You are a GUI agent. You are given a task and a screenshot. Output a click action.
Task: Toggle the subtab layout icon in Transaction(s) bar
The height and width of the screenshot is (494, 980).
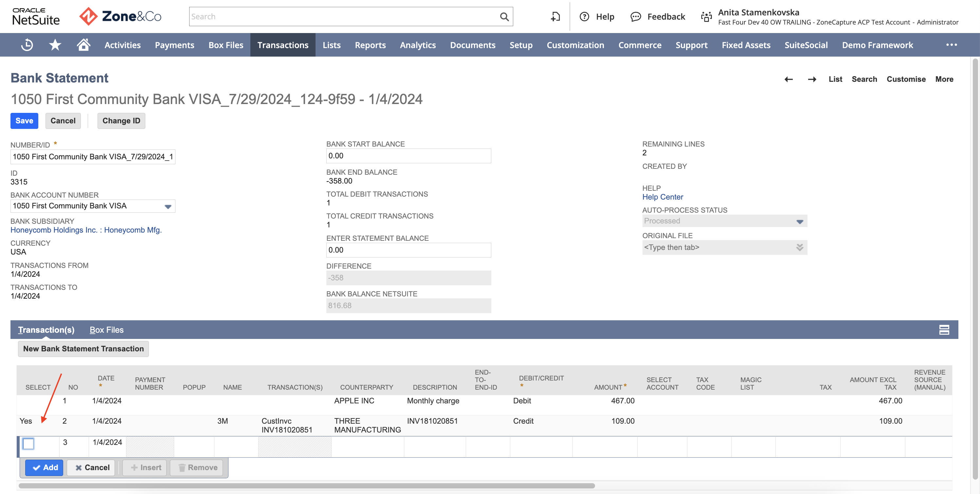[x=944, y=330]
